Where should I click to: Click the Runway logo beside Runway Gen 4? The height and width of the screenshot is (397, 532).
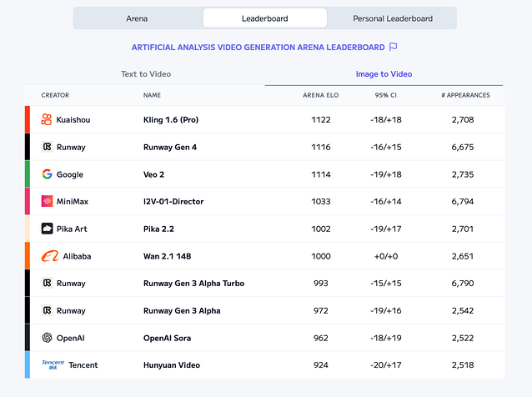click(x=47, y=147)
